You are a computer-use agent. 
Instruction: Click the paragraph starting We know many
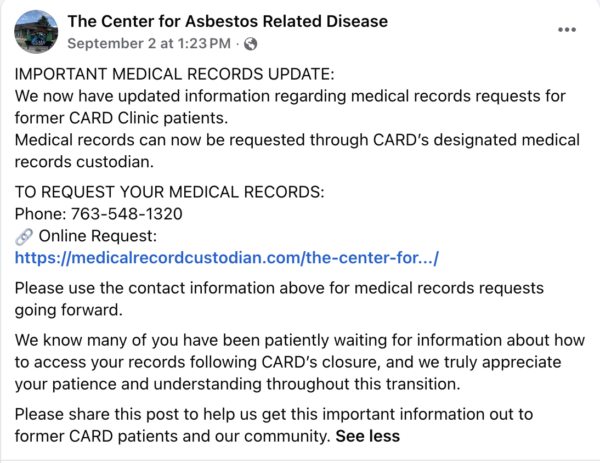(x=300, y=362)
